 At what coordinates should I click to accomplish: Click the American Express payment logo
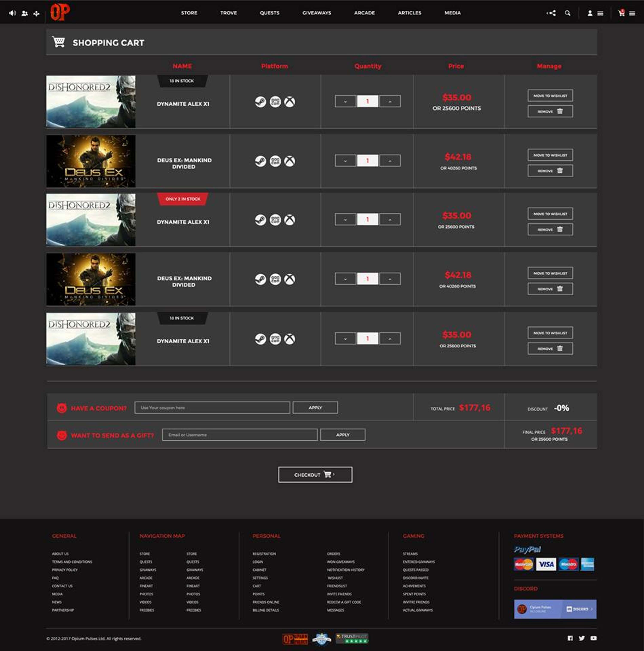[587, 564]
